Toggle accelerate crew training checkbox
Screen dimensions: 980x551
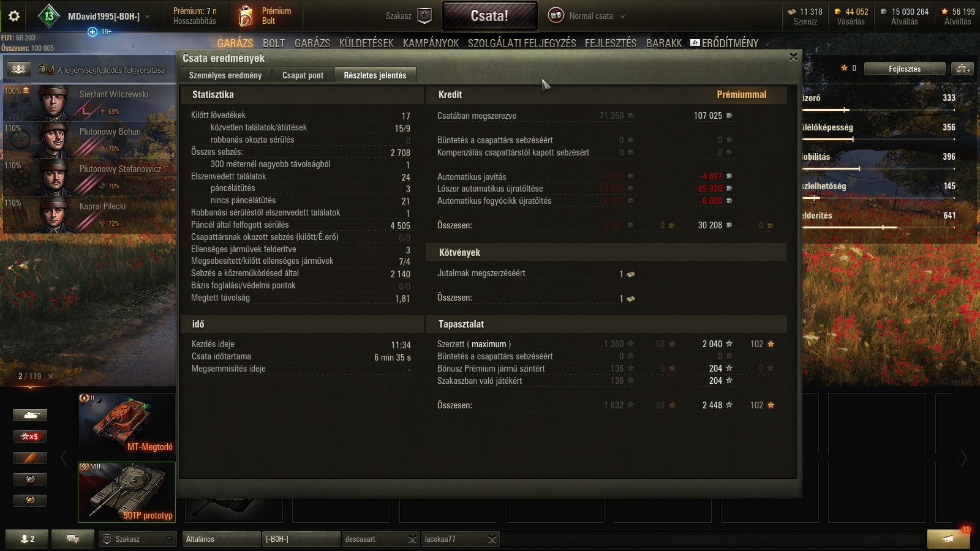(47, 70)
